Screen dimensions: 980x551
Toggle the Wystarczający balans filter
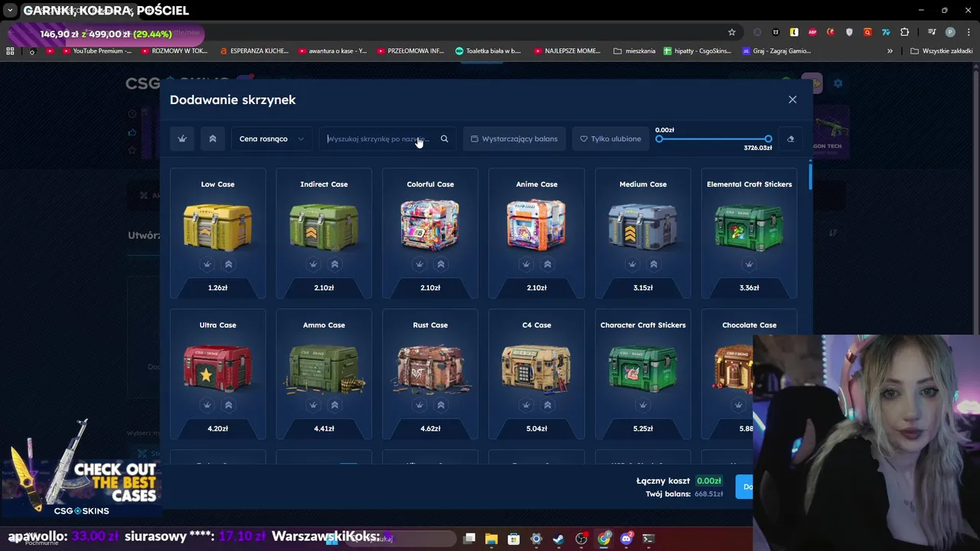click(x=514, y=139)
